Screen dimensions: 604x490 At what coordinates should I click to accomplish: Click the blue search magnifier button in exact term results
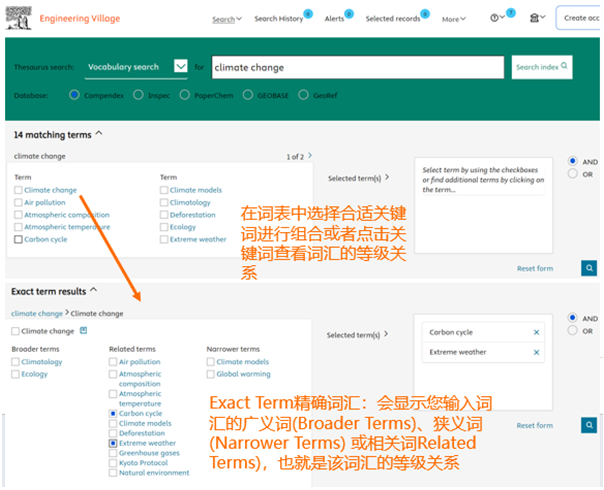click(x=590, y=425)
